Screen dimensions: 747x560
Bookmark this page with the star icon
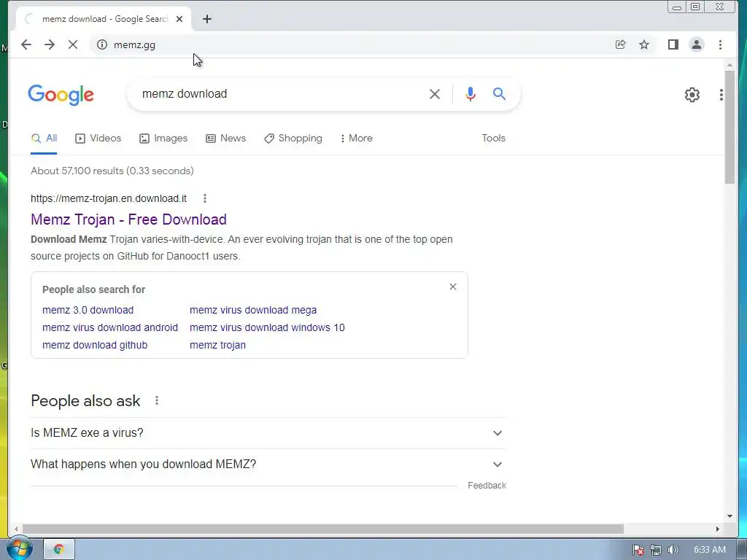644,44
